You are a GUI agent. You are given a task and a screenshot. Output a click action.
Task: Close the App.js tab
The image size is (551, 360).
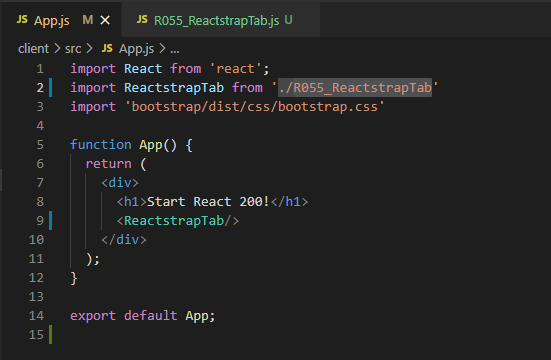point(105,20)
